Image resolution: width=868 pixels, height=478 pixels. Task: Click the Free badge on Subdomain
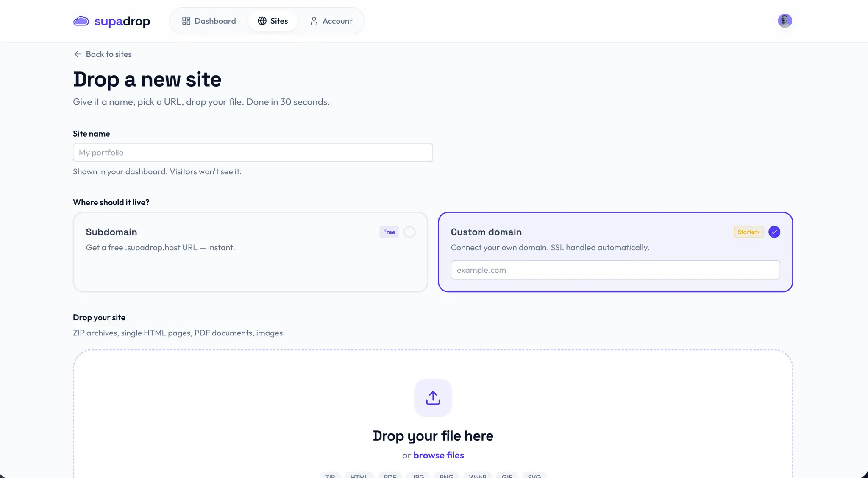[x=389, y=232]
